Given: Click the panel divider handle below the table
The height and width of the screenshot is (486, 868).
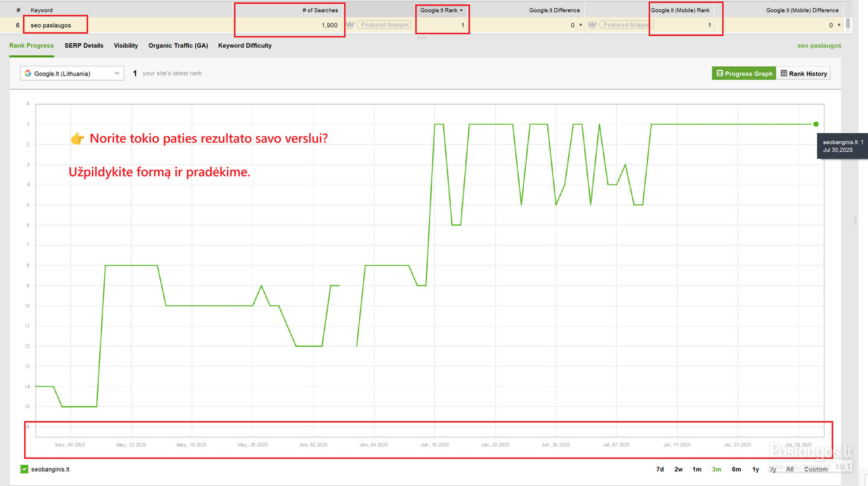Looking at the screenshot, I should click(421, 37).
